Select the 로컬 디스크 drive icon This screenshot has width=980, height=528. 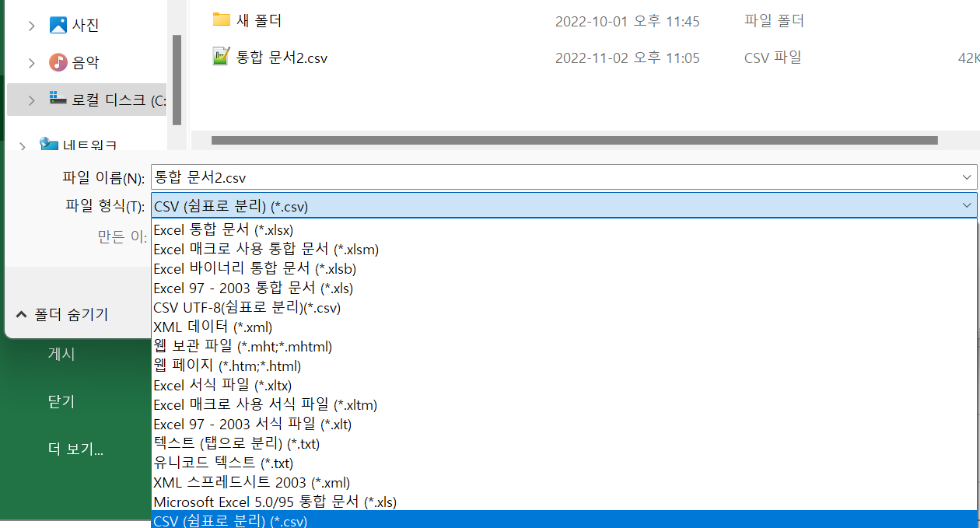(x=58, y=99)
